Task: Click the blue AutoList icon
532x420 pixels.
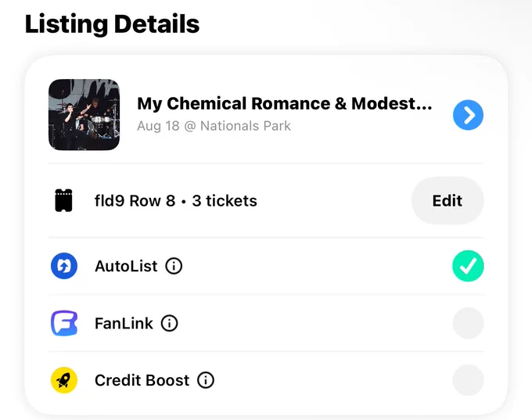Action: [64, 266]
